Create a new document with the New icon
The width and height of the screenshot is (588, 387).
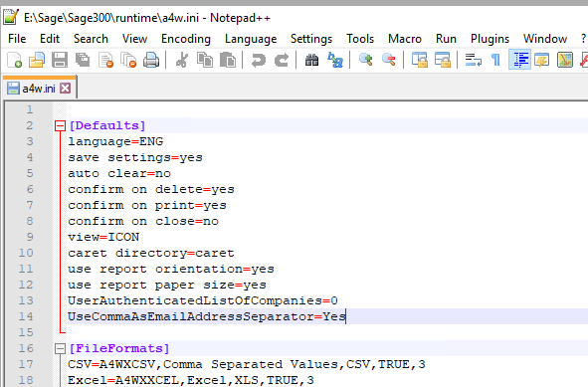pyautogui.click(x=14, y=60)
